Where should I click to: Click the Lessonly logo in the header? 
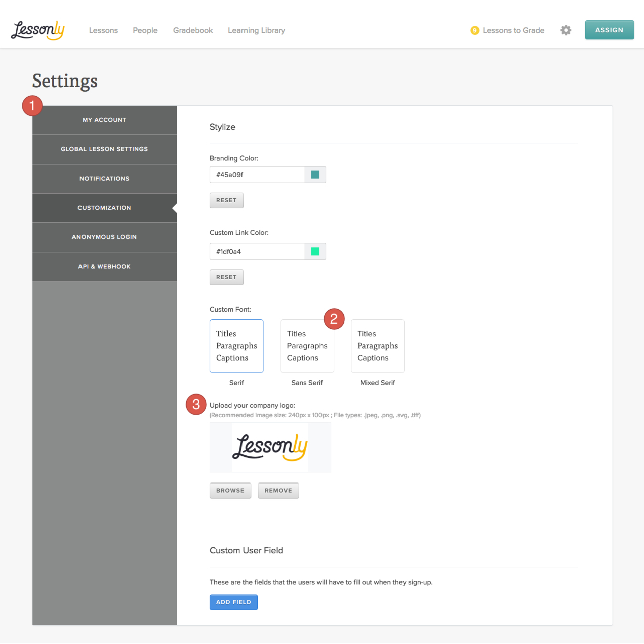(38, 30)
